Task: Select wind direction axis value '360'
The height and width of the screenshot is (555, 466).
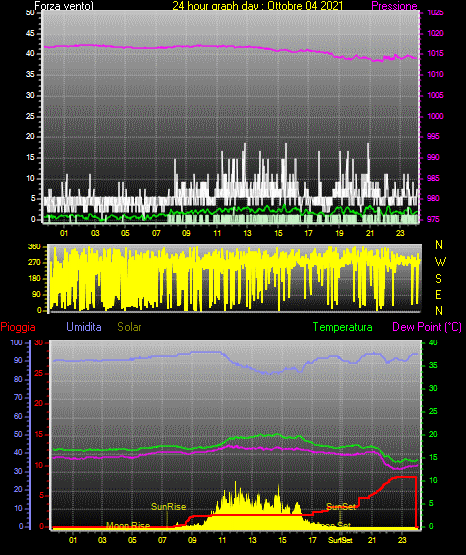Action: pyautogui.click(x=34, y=247)
